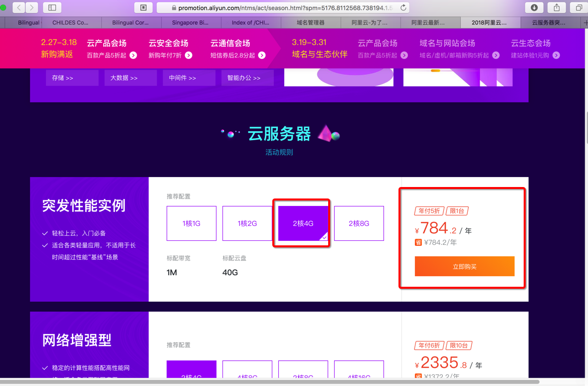
Task: Select the 1核2G configuration
Action: pos(247,223)
